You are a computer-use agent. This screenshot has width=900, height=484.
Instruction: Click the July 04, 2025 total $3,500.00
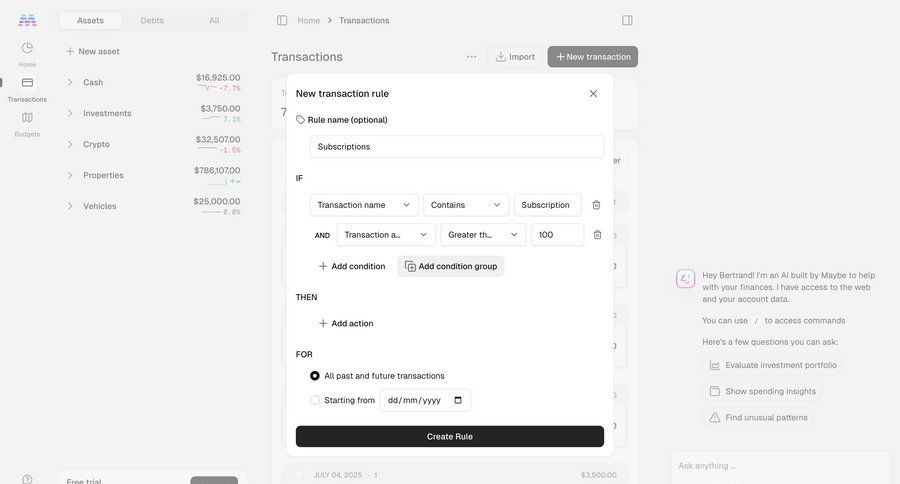coord(599,475)
